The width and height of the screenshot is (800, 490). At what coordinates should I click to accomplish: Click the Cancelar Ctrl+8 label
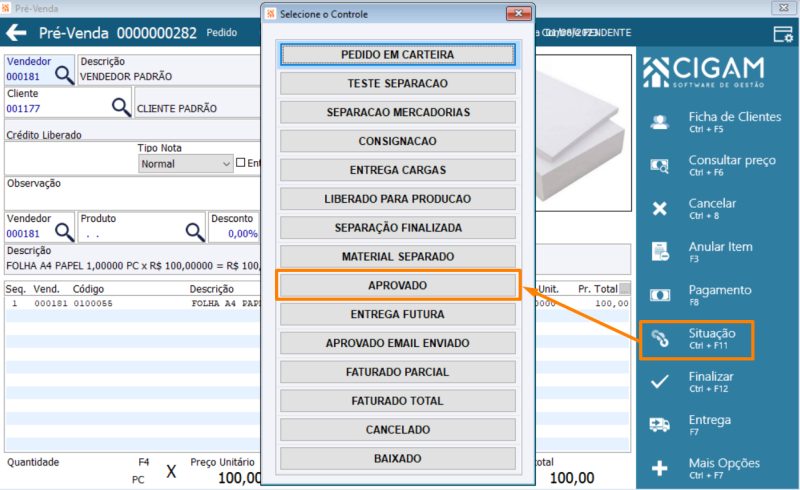tap(712, 208)
